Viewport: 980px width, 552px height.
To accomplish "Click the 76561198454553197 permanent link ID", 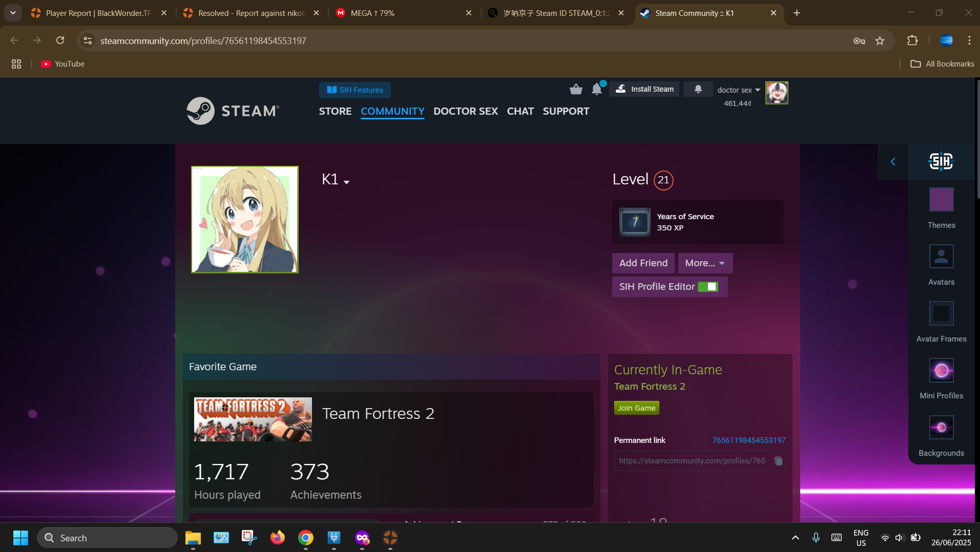I will pos(749,440).
